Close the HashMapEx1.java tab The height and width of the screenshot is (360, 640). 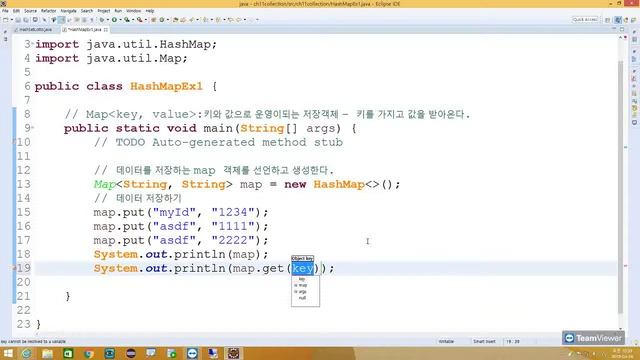tap(106, 30)
